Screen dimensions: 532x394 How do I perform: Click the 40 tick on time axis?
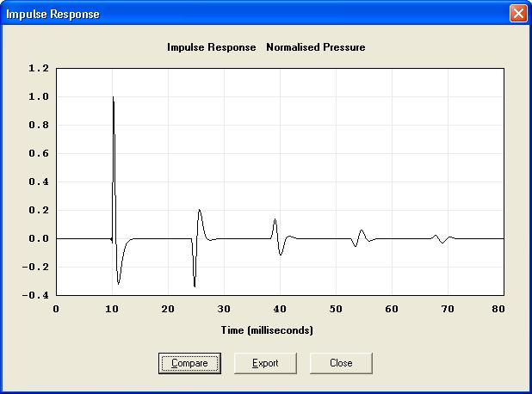(x=280, y=309)
